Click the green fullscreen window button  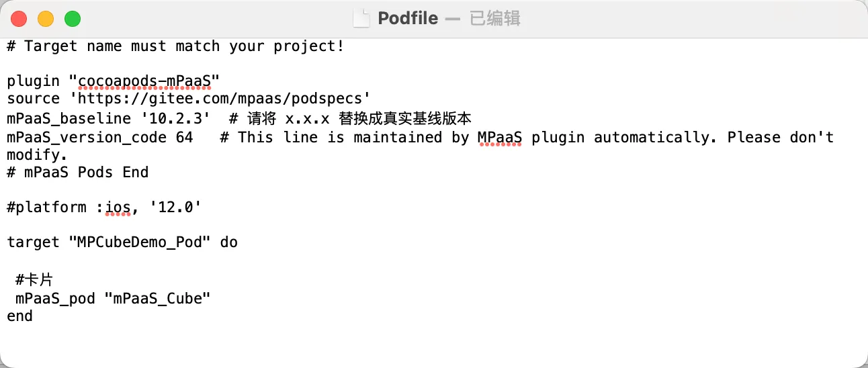(73, 19)
